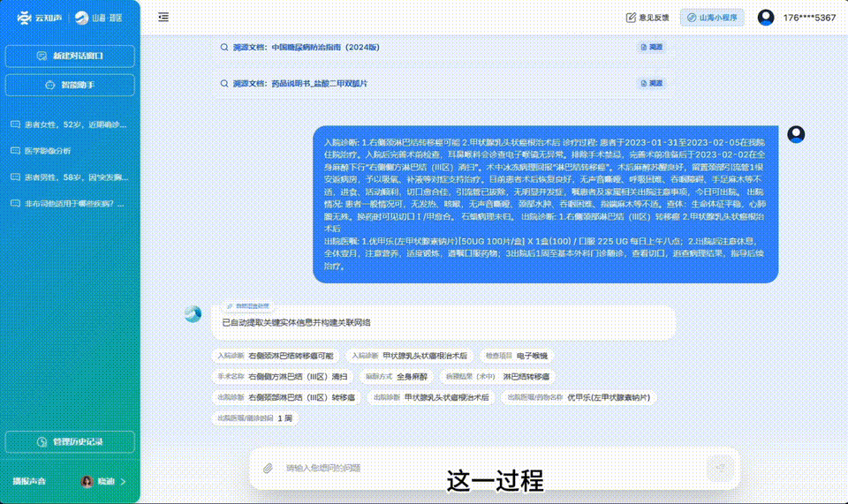Open the 意见反馈 feedback link
This screenshot has height=504, width=848.
647,18
